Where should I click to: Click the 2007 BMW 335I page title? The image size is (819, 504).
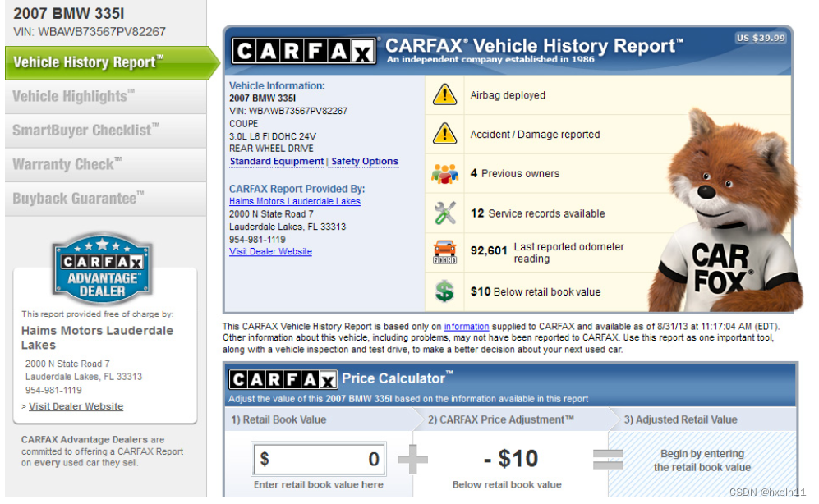(x=68, y=14)
